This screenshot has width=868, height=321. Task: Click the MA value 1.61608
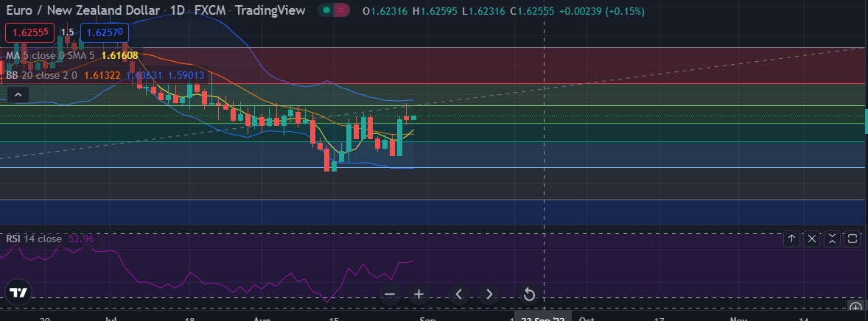119,55
